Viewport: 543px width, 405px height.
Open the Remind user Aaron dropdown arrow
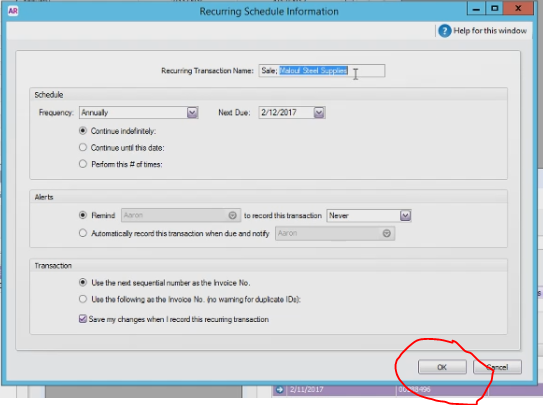click(x=232, y=215)
